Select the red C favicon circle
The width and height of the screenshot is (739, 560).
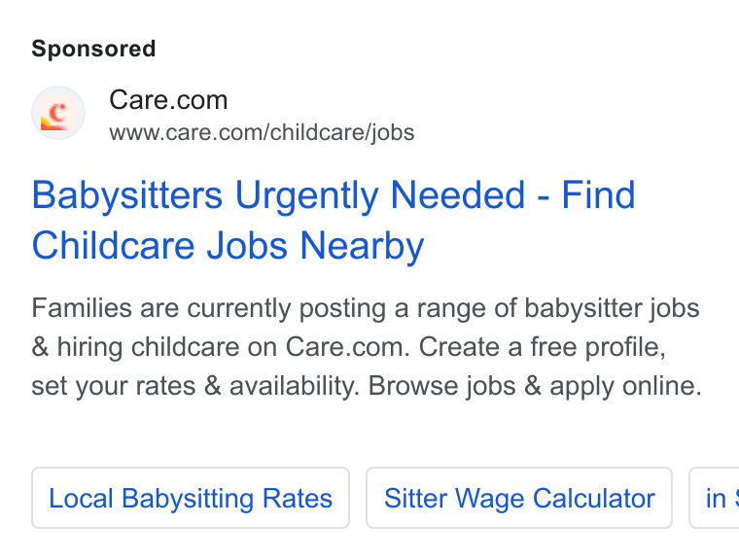point(58,113)
